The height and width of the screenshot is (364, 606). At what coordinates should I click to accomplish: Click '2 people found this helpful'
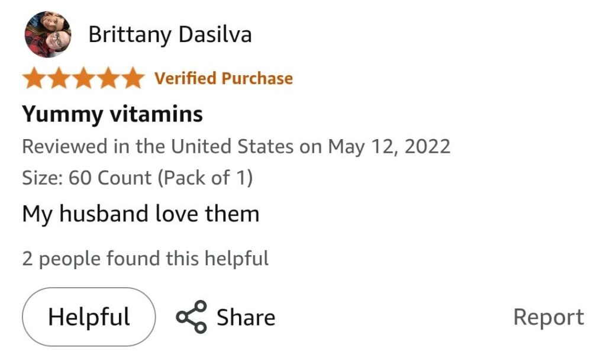tap(146, 259)
